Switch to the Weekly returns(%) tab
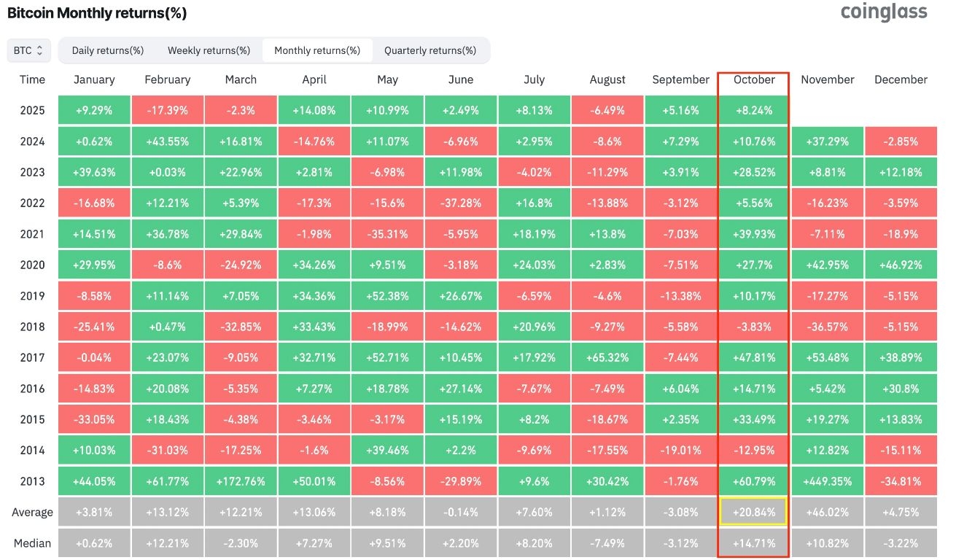The height and width of the screenshot is (560, 956). tap(209, 50)
